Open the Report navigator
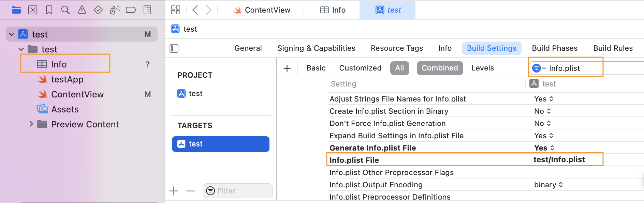The image size is (644, 203). 147,10
